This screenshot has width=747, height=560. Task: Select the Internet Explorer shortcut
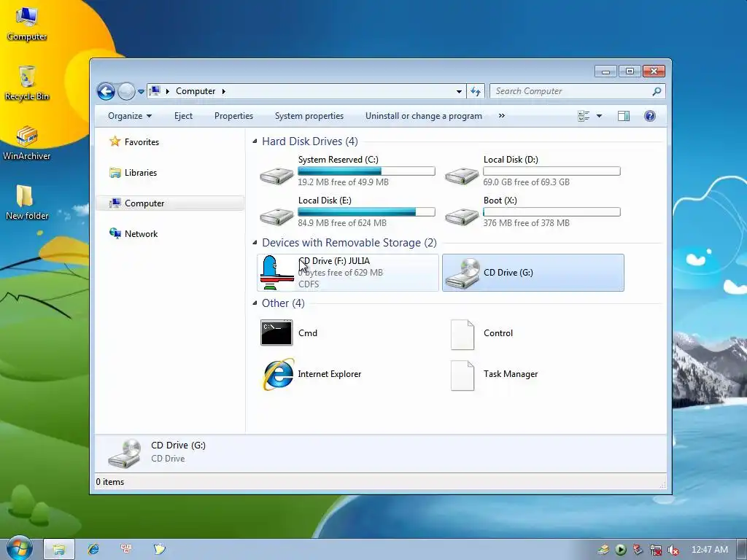312,374
